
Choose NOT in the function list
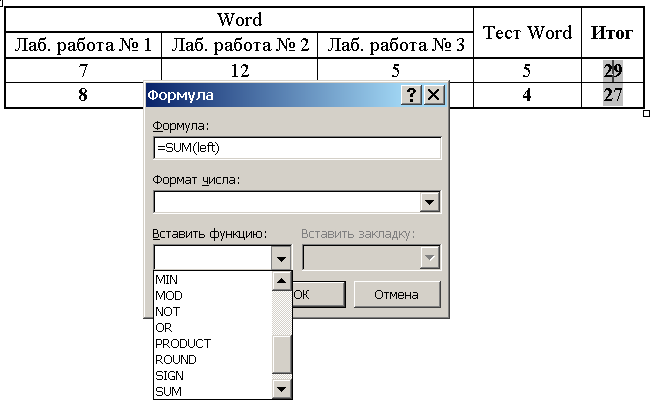(213, 312)
